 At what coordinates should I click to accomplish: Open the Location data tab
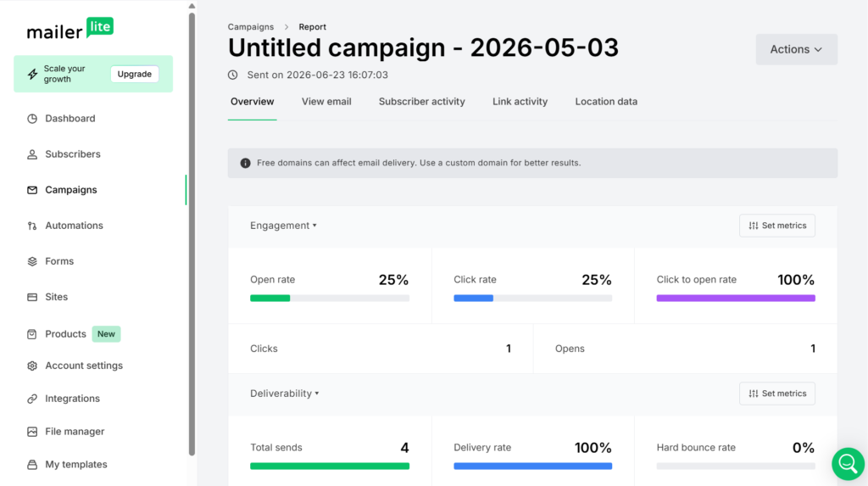pos(606,102)
